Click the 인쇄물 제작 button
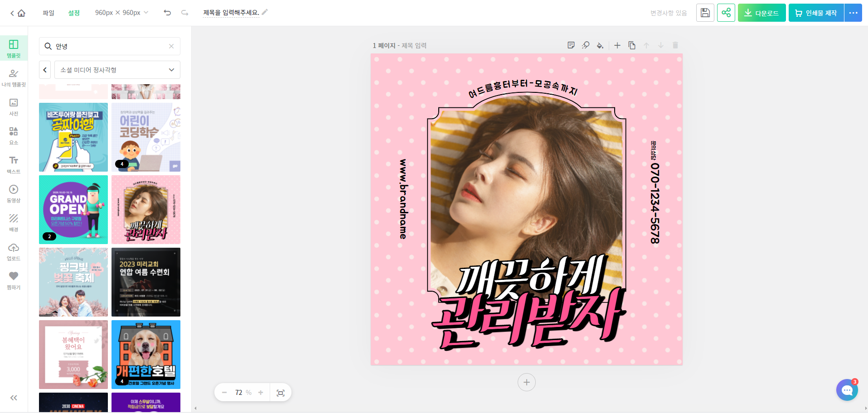 816,13
